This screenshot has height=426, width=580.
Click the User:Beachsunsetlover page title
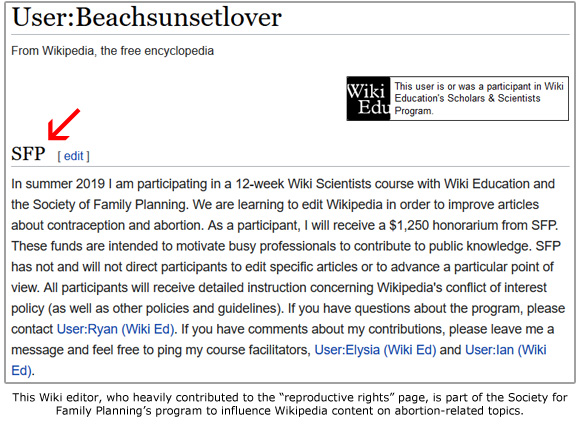click(146, 17)
